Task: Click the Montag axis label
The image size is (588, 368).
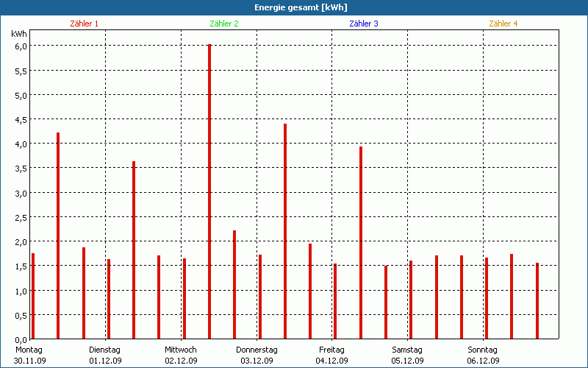Action: point(29,350)
